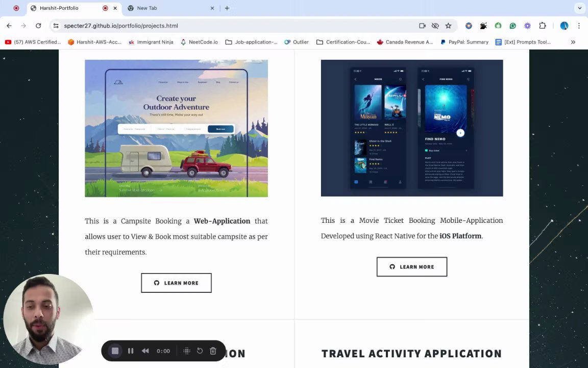Bookmark this page with the star icon

(x=448, y=26)
